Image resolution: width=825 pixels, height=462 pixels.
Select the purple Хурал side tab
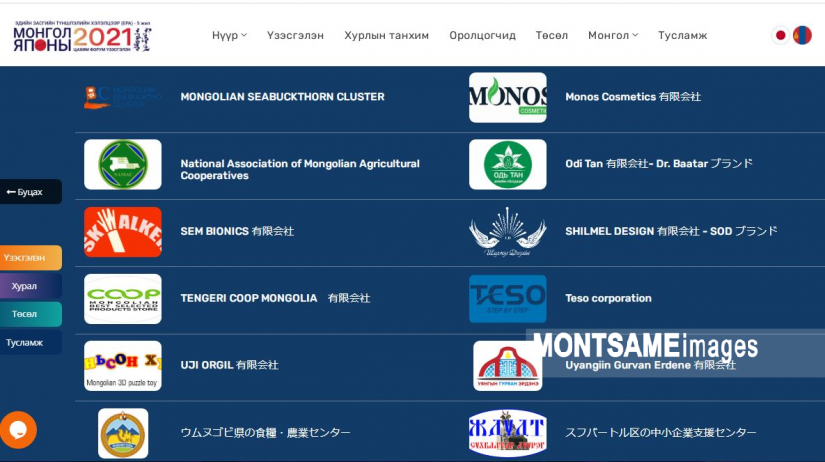click(x=31, y=286)
